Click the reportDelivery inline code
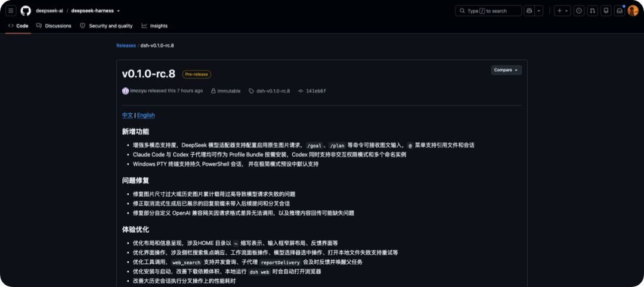 click(280, 263)
